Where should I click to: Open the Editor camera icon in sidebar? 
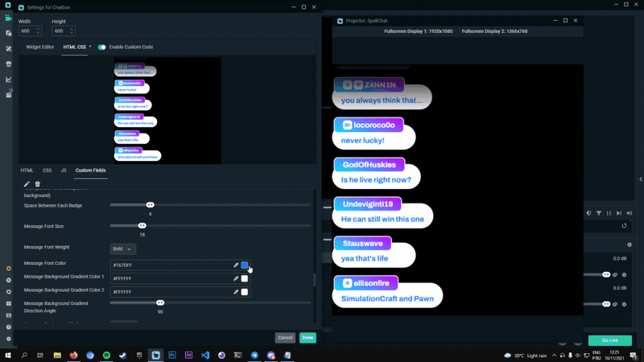tap(8, 18)
